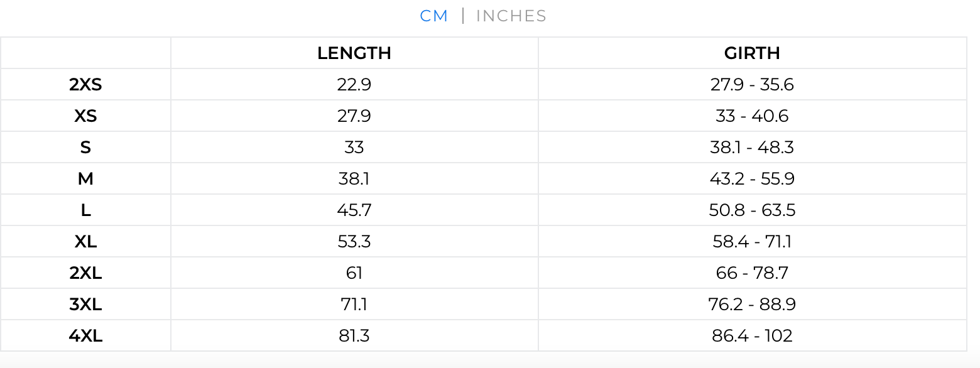Select the 45.7 length cell

coord(354,210)
